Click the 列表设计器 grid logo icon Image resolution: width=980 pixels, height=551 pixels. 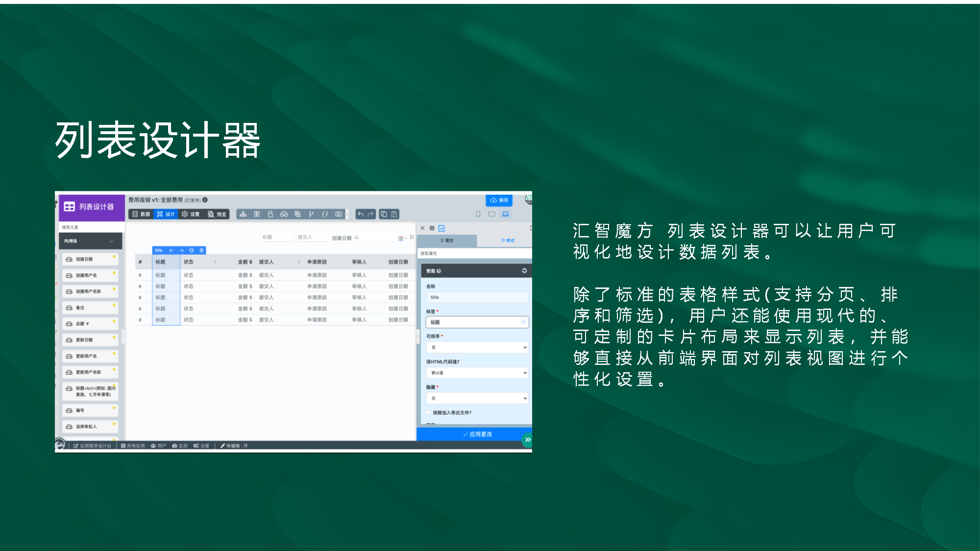tap(69, 207)
